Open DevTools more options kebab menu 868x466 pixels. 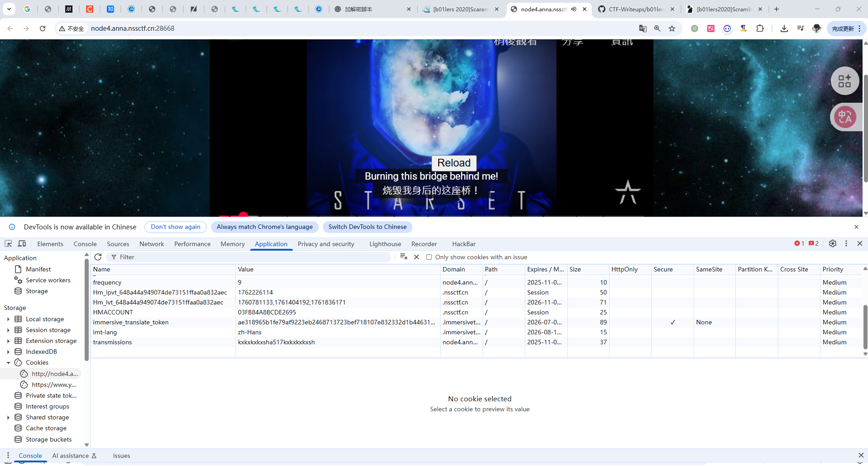(x=846, y=243)
